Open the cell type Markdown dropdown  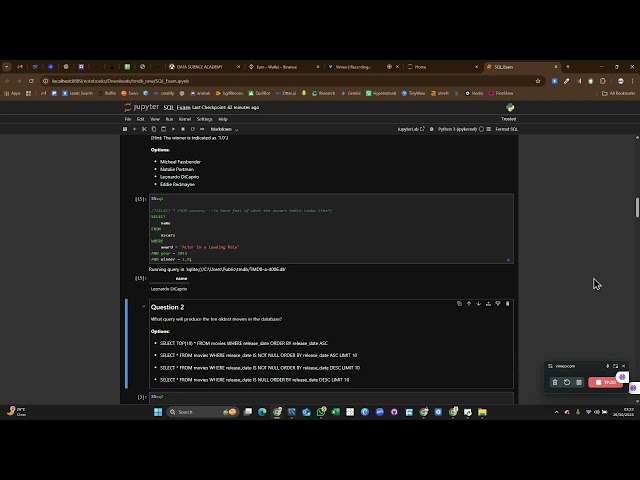[x=224, y=129]
